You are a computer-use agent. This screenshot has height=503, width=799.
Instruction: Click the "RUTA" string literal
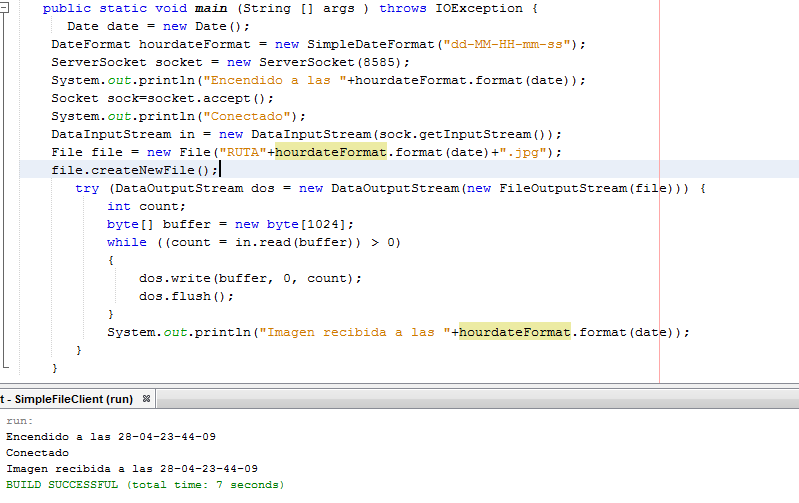click(243, 152)
